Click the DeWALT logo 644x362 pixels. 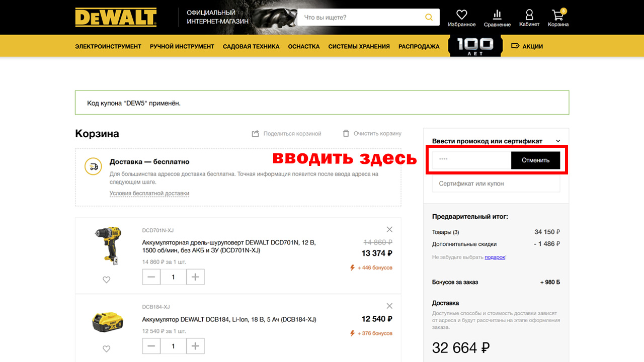(x=116, y=17)
